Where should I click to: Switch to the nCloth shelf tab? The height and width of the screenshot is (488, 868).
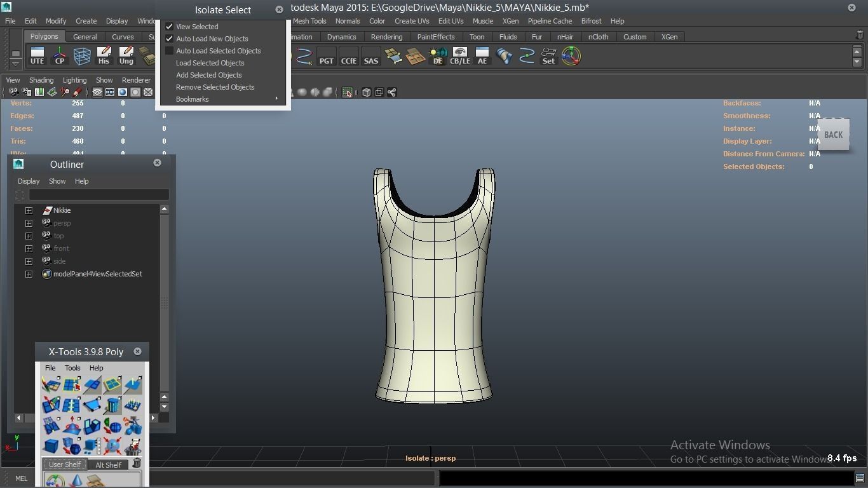(x=598, y=37)
